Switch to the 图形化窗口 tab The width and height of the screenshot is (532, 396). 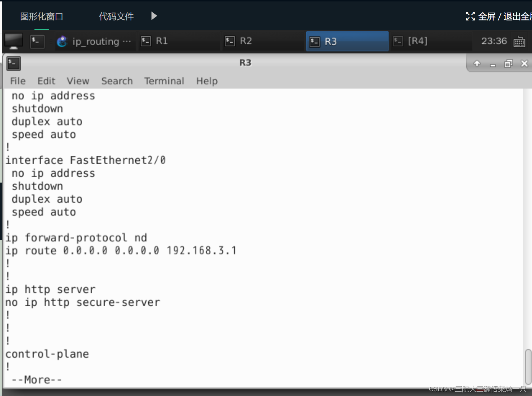pos(42,16)
